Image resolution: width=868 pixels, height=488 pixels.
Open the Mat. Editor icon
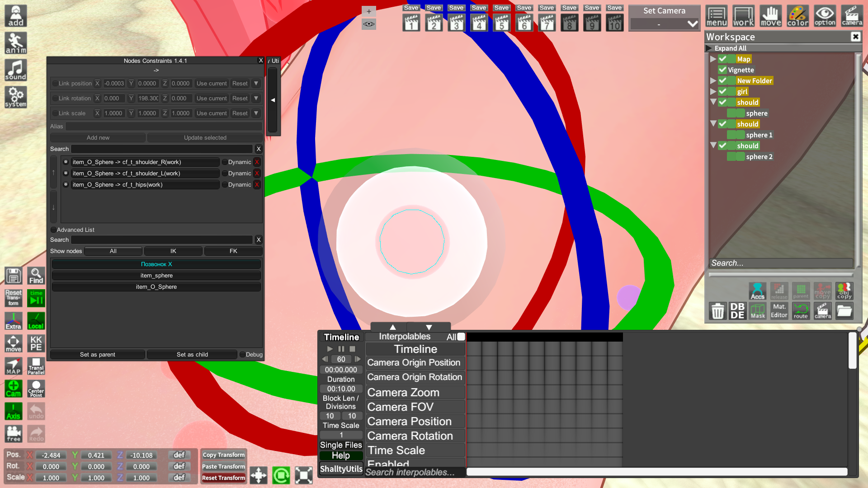pos(779,311)
